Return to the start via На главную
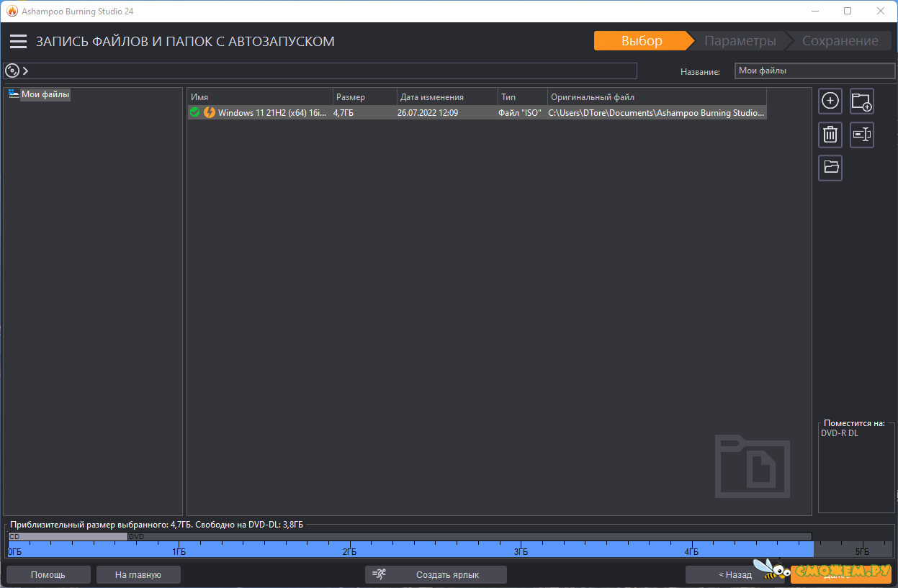Viewport: 898px width, 588px height. tap(138, 574)
